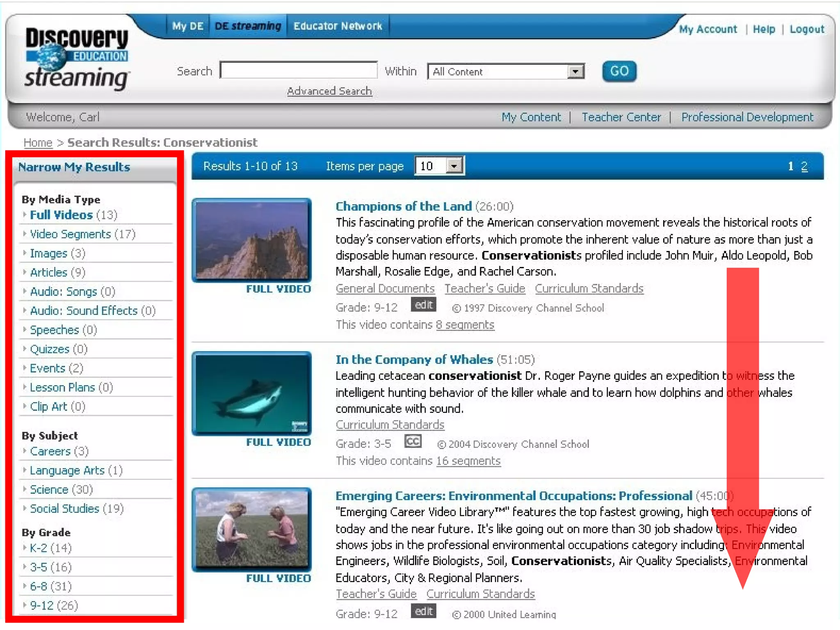The width and height of the screenshot is (840, 630).
Task: Narrow results to grade 6-8
Action: (39, 586)
